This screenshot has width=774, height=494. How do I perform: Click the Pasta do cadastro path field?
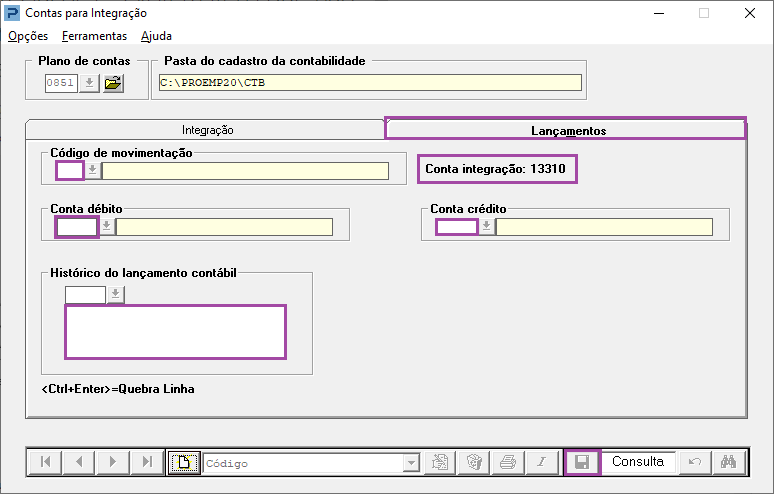pyautogui.click(x=370, y=82)
